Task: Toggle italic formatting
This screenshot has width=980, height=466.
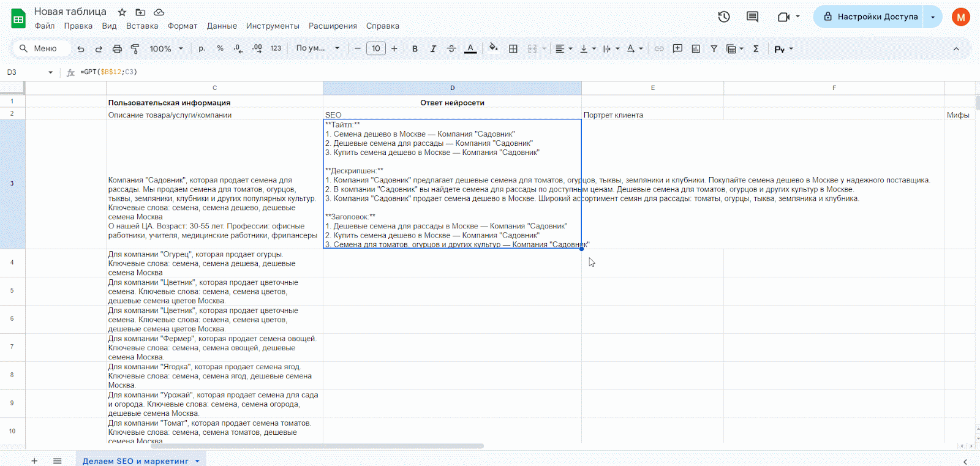Action: tap(433, 49)
